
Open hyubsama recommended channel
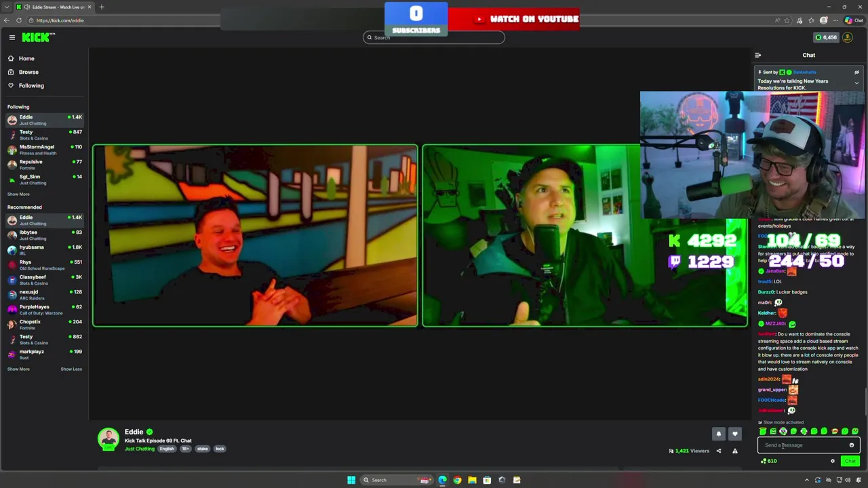click(x=44, y=250)
